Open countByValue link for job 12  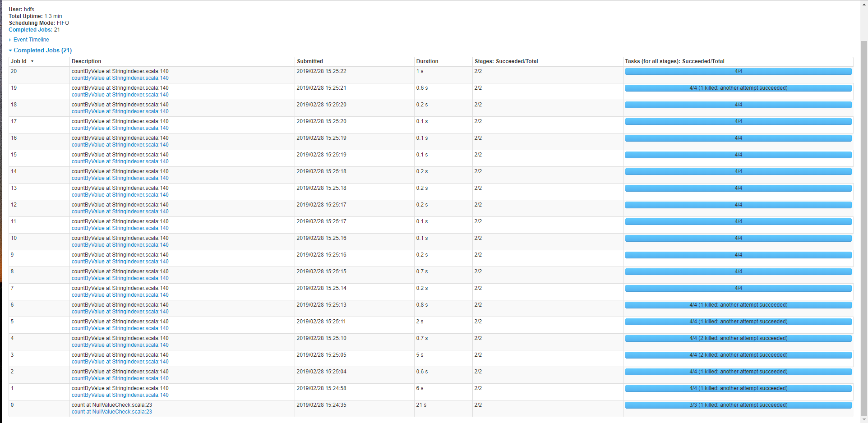tap(120, 211)
